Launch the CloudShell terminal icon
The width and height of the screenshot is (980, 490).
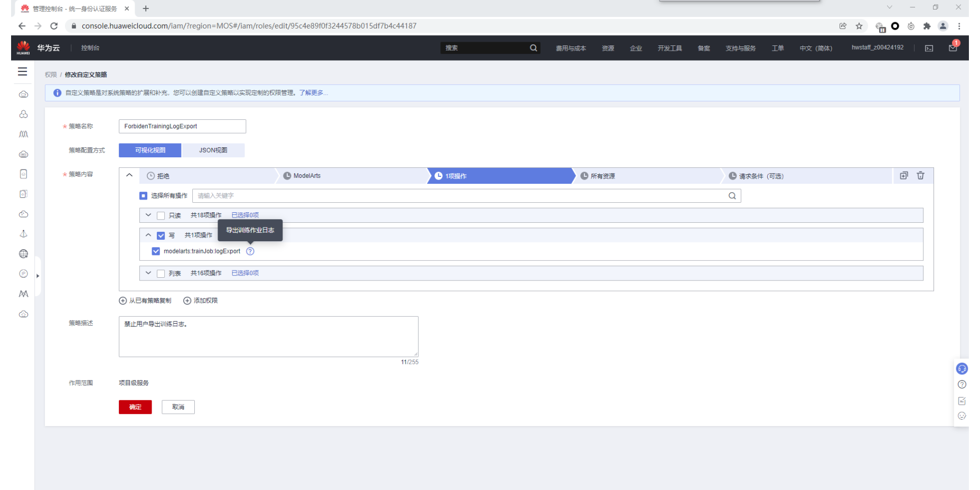[929, 48]
